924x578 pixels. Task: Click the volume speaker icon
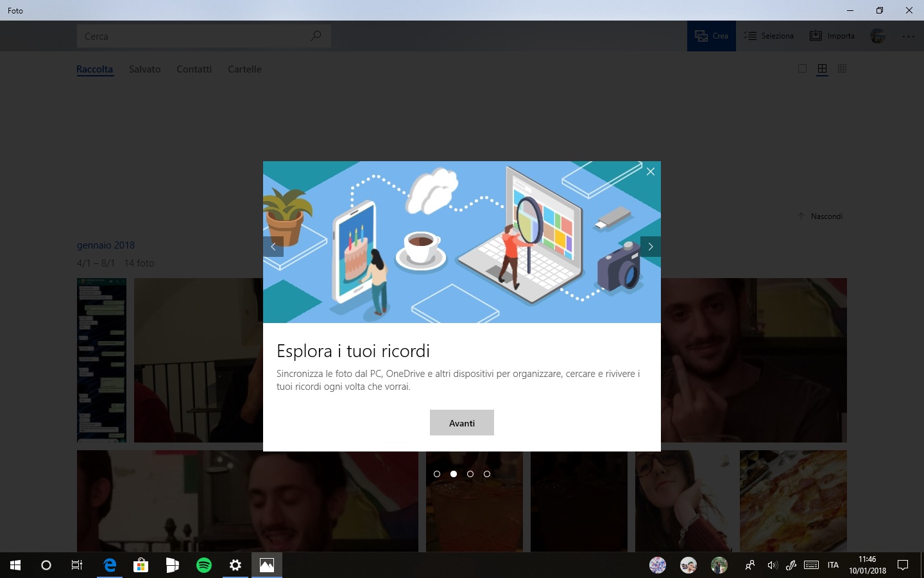pos(772,565)
